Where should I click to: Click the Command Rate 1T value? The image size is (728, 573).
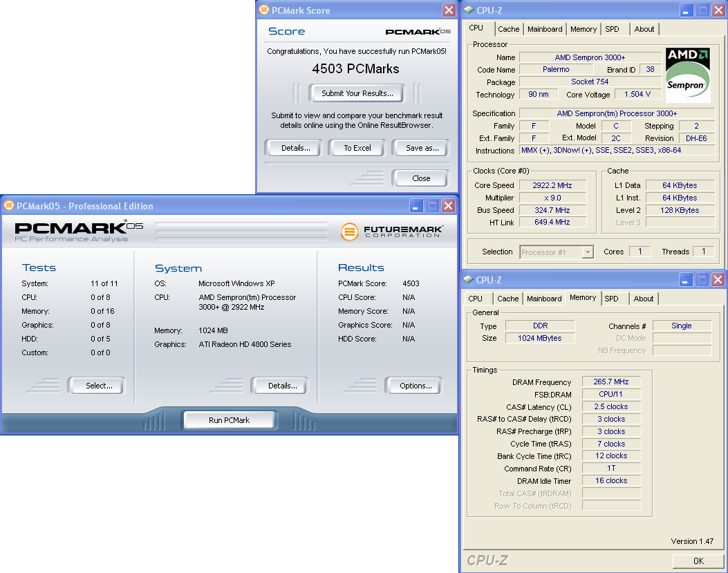pos(611,469)
